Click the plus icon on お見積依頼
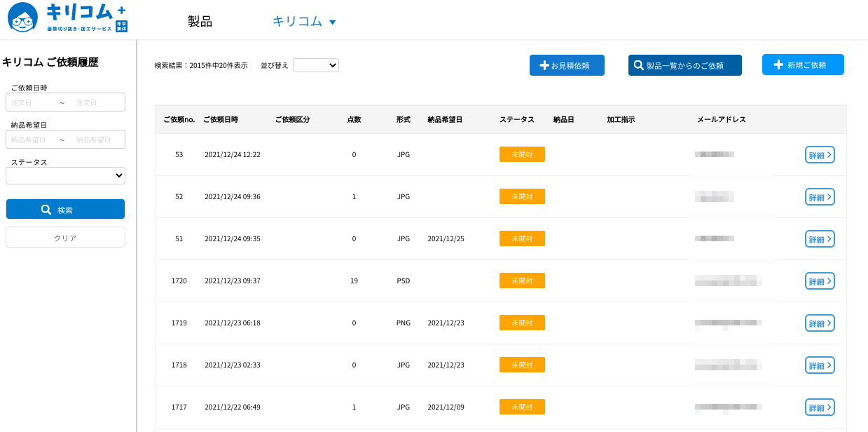Image resolution: width=868 pixels, height=432 pixels. tap(544, 65)
